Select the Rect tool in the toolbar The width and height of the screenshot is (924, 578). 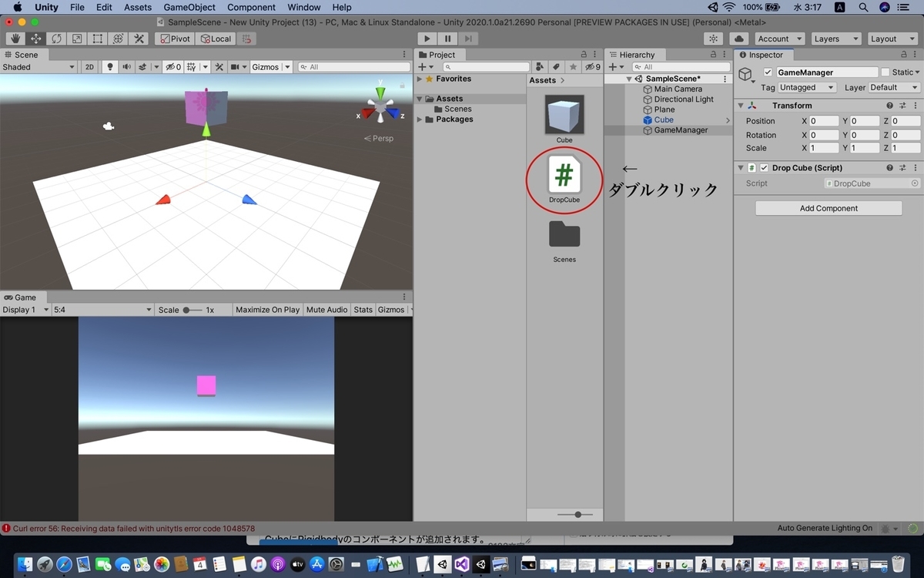pyautogui.click(x=98, y=39)
